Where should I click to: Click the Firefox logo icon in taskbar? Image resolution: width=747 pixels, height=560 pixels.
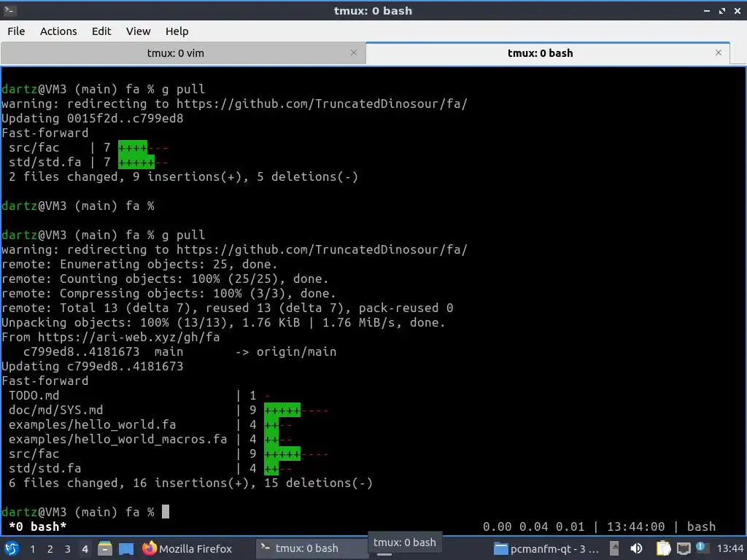(149, 548)
